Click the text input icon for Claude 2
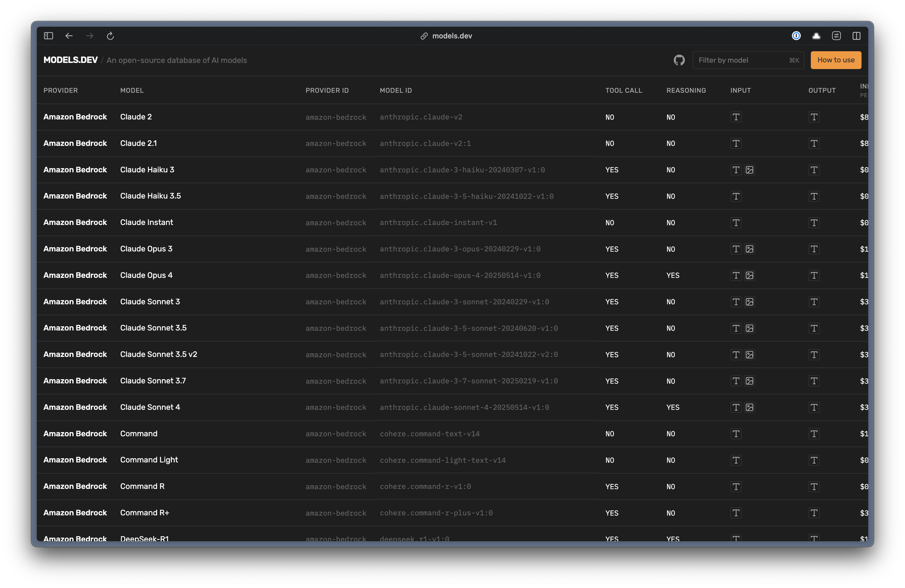 point(736,117)
